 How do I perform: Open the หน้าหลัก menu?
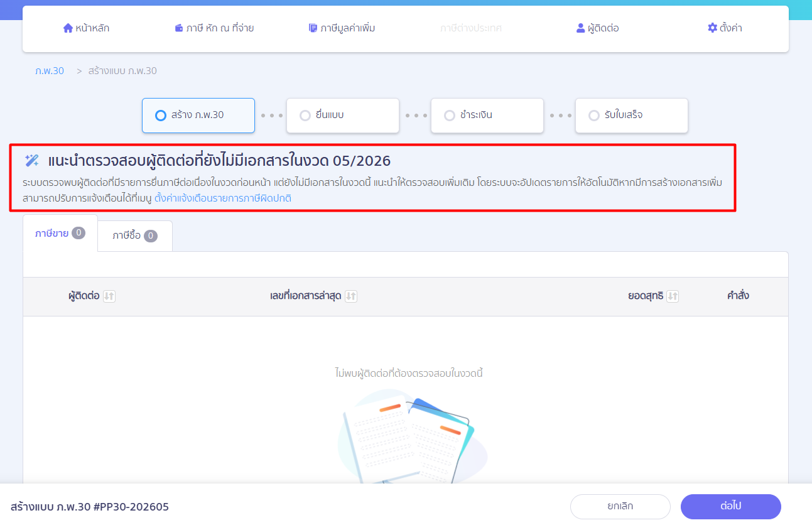click(87, 28)
